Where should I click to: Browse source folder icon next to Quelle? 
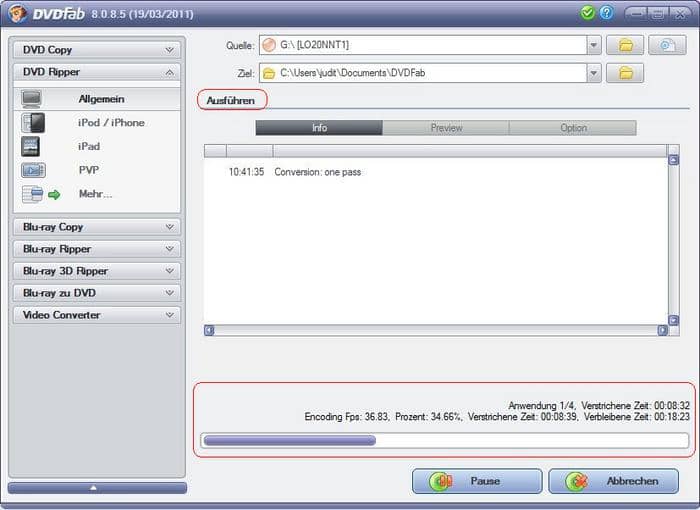click(625, 45)
